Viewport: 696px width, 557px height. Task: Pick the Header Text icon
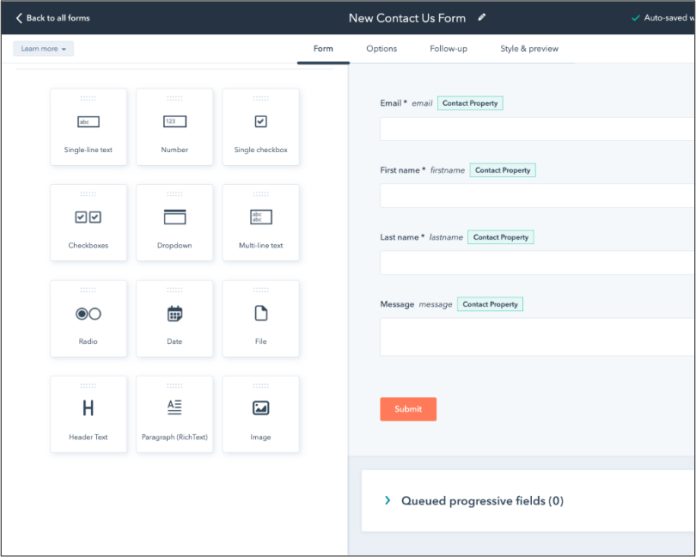88,408
